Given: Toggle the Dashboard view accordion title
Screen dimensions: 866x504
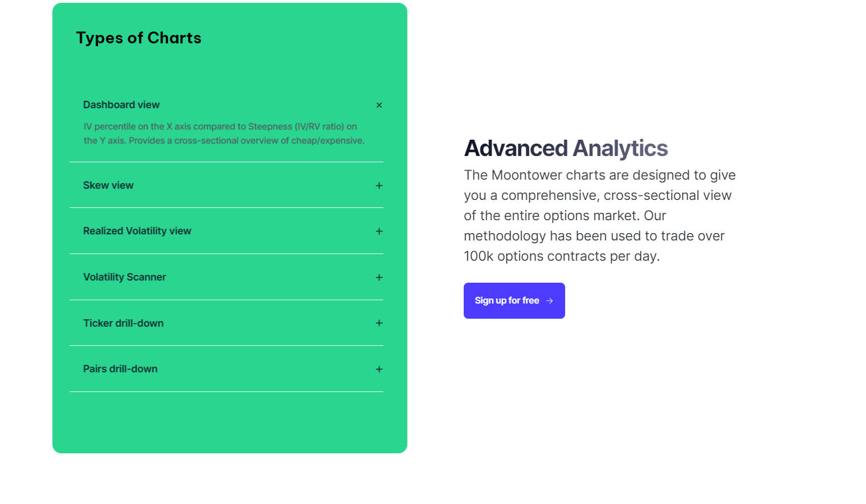Looking at the screenshot, I should pyautogui.click(x=121, y=105).
